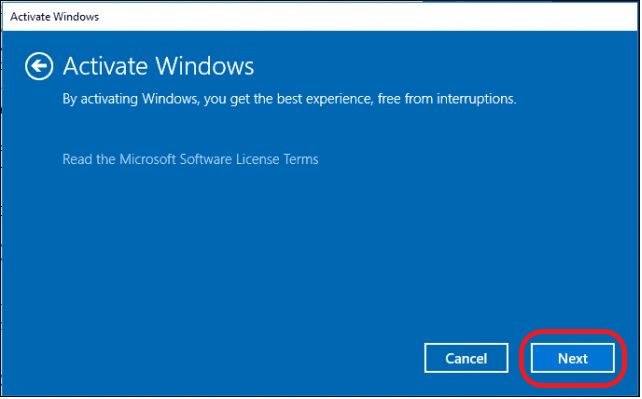
Task: Click the word Activate in the blue heading
Action: (105, 66)
